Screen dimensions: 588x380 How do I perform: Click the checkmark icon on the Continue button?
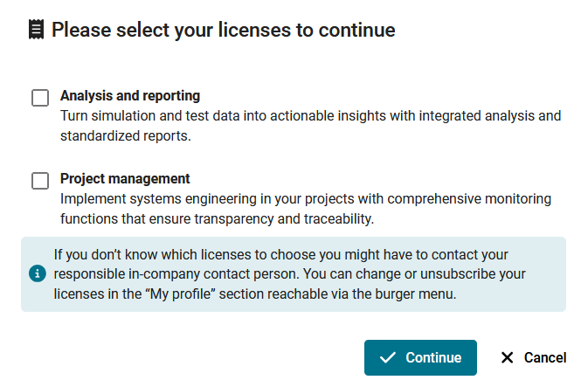(389, 357)
